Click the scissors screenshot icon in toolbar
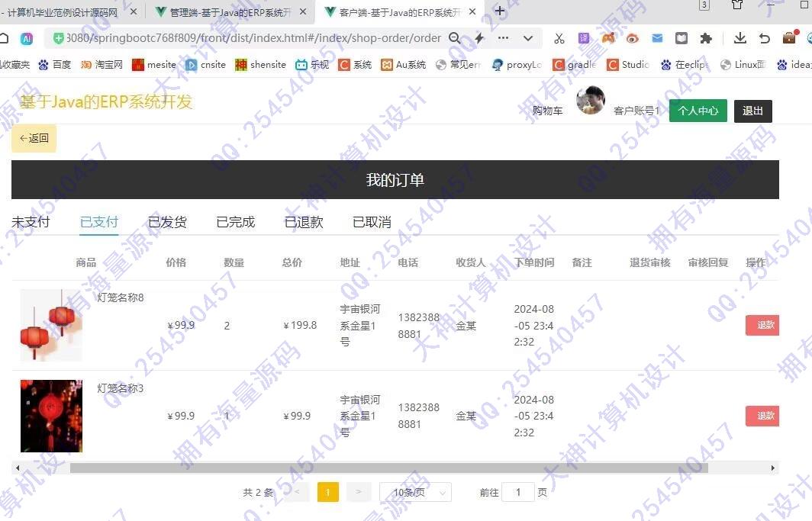 (559, 38)
